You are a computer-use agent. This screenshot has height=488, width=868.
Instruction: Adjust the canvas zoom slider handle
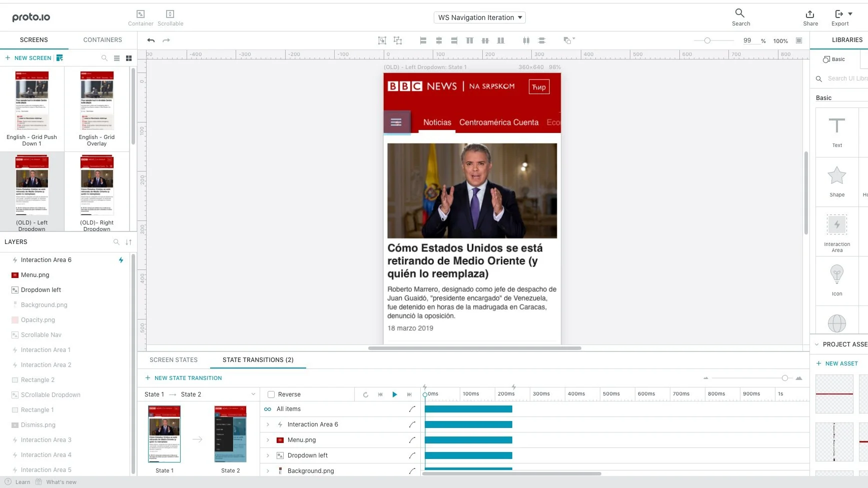click(707, 40)
